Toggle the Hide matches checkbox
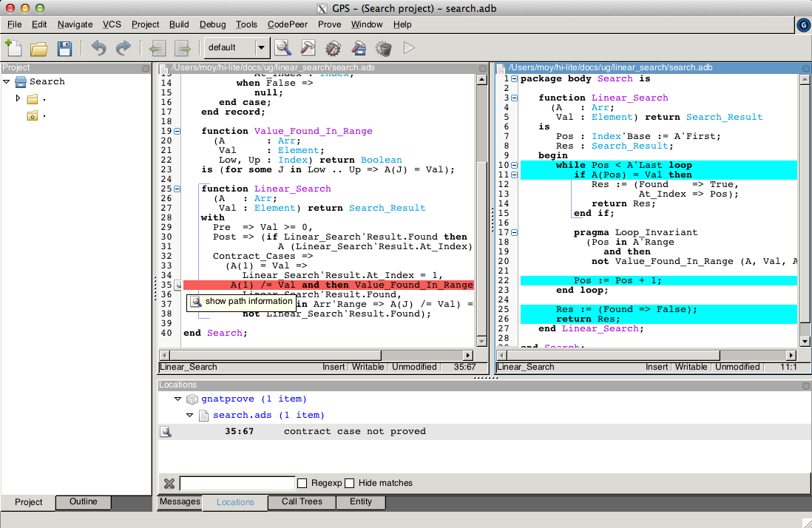 point(350,483)
